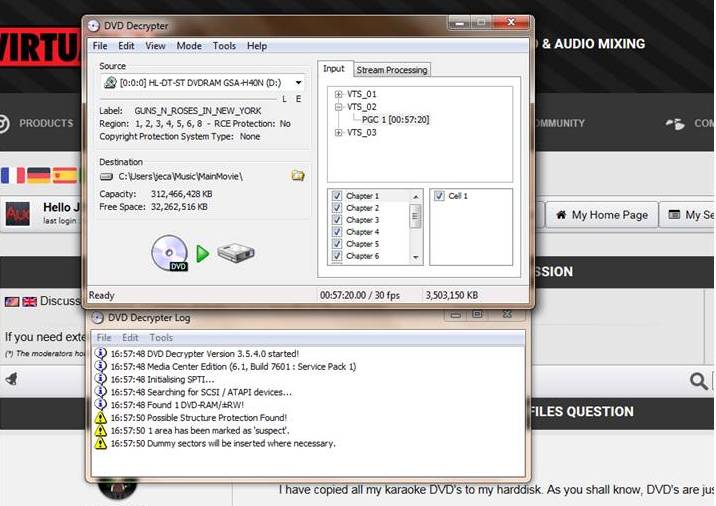
Task: Click the home icon in My Home Page
Action: [x=561, y=215]
